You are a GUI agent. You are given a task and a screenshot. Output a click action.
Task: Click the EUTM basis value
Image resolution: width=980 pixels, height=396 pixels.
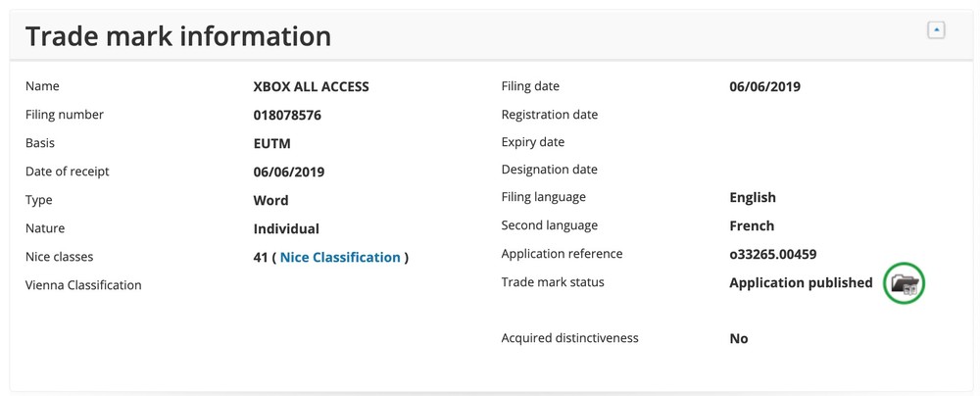point(271,143)
